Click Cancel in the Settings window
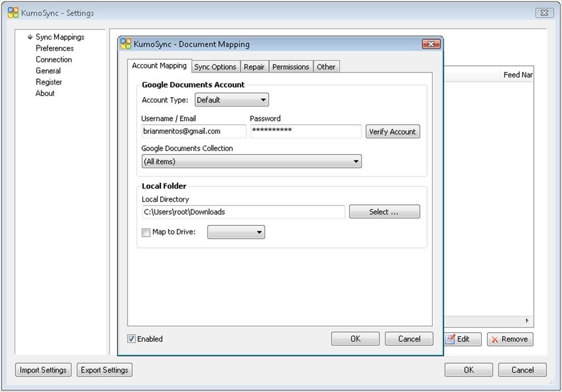The height and width of the screenshot is (392, 562). pyautogui.click(x=522, y=369)
